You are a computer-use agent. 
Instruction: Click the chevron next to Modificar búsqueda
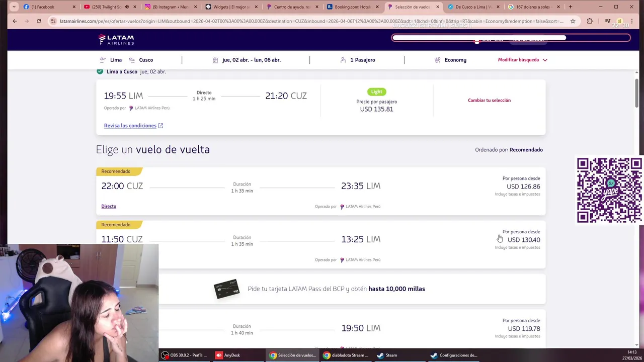point(545,60)
